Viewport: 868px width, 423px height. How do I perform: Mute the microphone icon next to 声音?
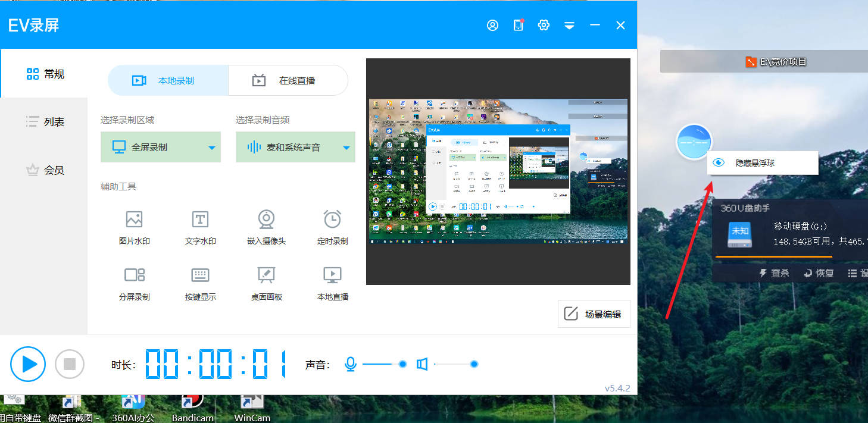[351, 364]
